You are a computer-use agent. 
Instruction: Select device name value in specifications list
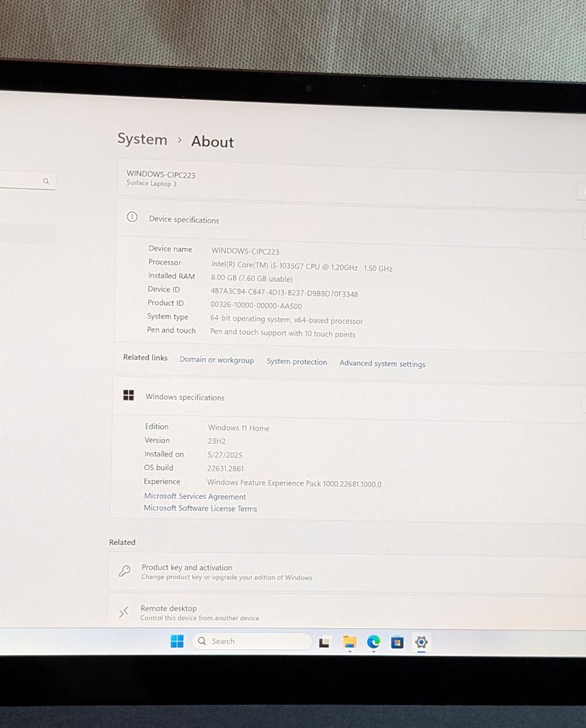point(245,251)
